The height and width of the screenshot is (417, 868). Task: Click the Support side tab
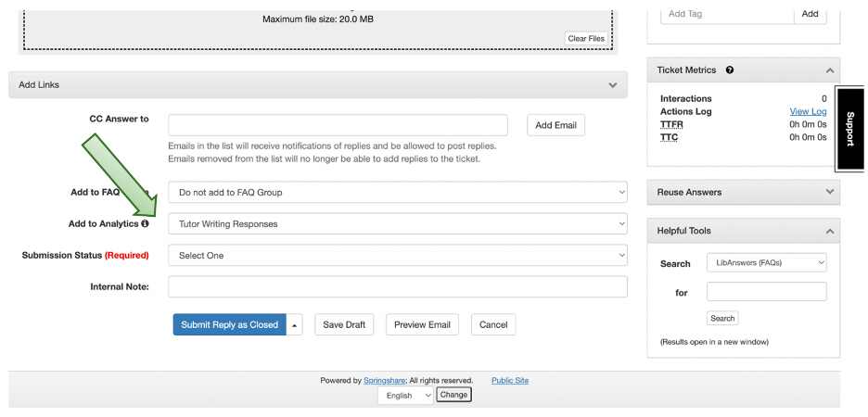(850, 129)
